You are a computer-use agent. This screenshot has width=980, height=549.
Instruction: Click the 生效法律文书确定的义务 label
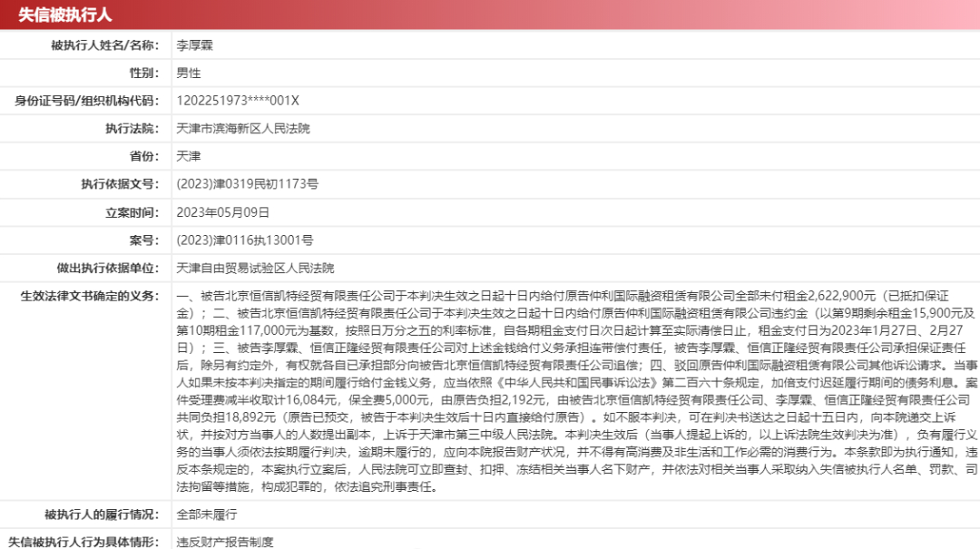(x=89, y=296)
